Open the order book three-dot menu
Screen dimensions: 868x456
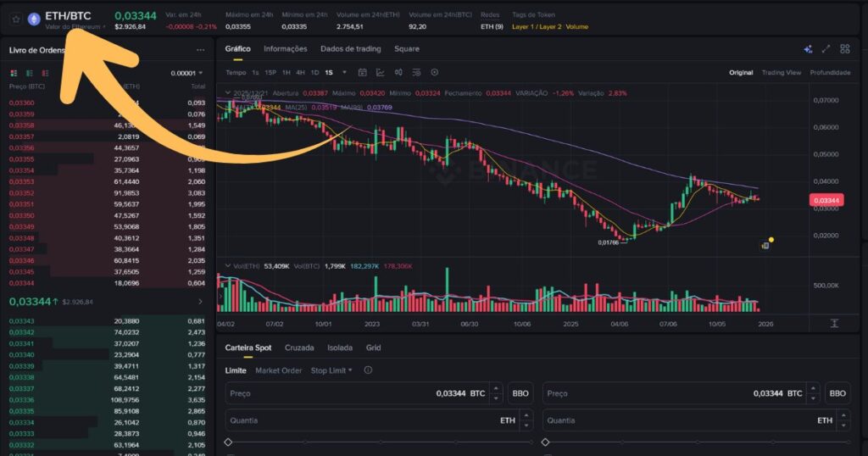[200, 50]
